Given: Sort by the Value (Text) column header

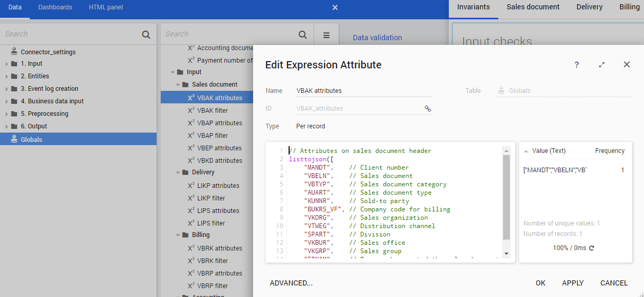Looking at the screenshot, I should pyautogui.click(x=548, y=151).
